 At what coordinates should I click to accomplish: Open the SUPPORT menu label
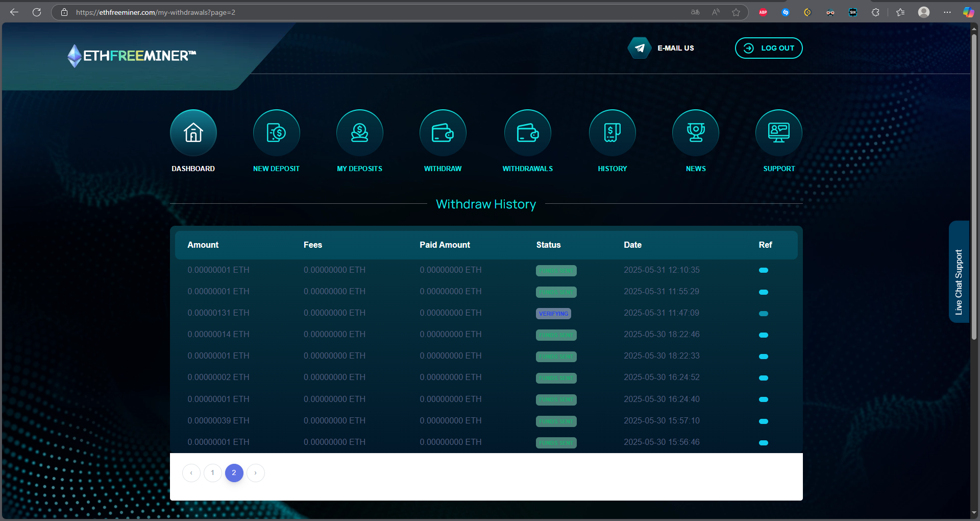click(x=779, y=169)
